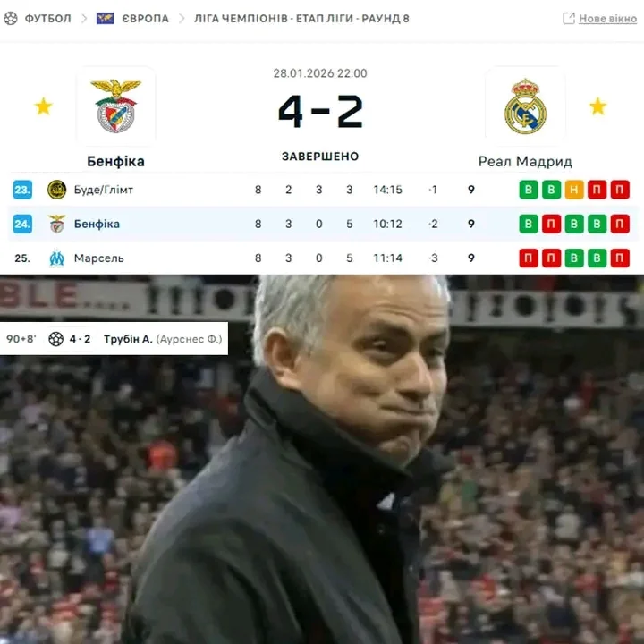Image resolution: width=644 pixels, height=644 pixels.
Task: Open Ліга Чемпіонів - Етап Ліги - Раунд 8 breadcrumb
Action: point(302,19)
